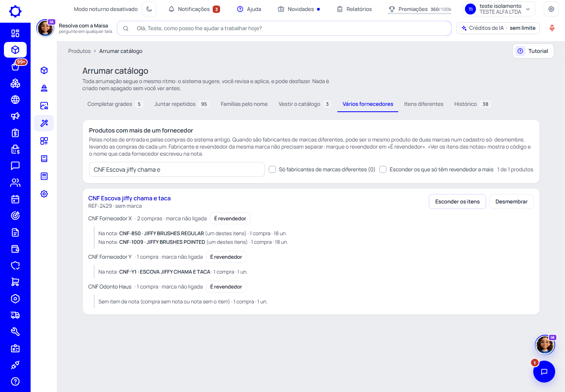Click the 'Produtos' breadcrumb link
This screenshot has width=565, height=392.
point(79,51)
